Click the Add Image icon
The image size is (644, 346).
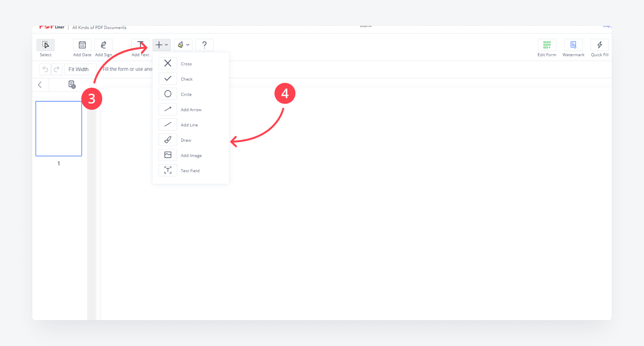click(x=168, y=155)
